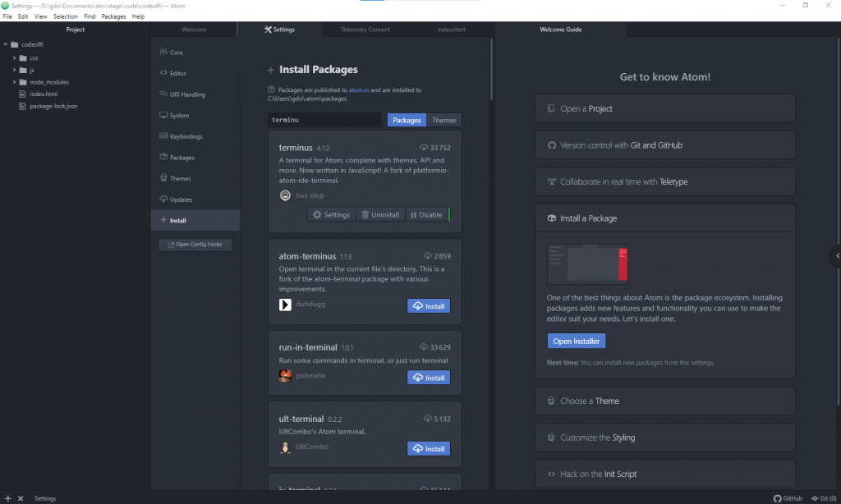Open package-lock.json in project tree
The height and width of the screenshot is (504, 841).
(x=53, y=106)
